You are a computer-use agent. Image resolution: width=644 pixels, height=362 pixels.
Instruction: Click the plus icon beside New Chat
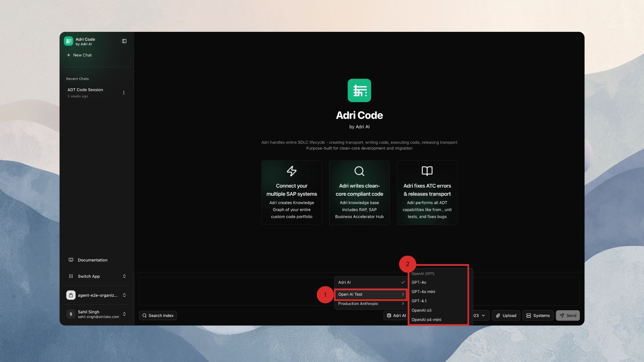tap(68, 55)
